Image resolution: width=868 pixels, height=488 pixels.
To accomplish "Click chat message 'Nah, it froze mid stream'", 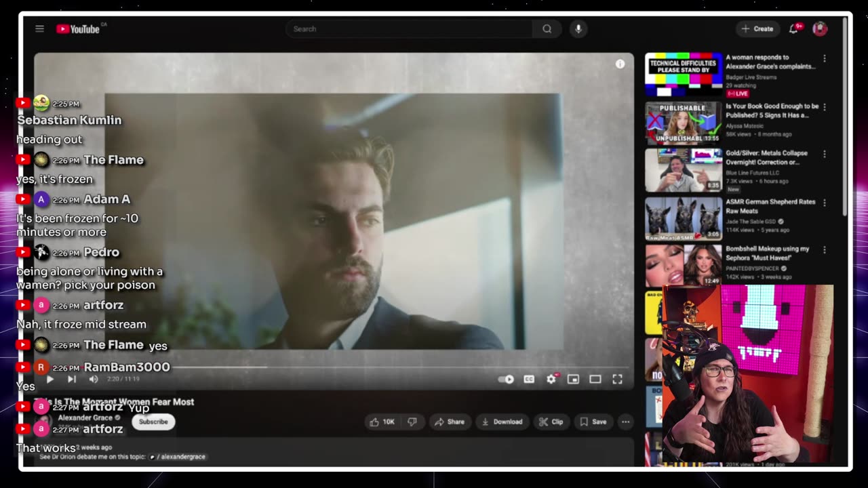I will pyautogui.click(x=81, y=324).
